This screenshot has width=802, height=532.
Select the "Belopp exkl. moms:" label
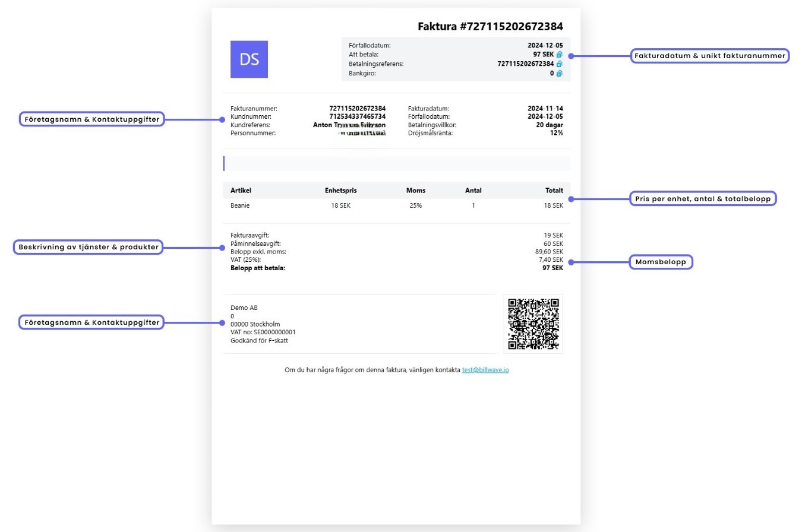click(x=258, y=252)
